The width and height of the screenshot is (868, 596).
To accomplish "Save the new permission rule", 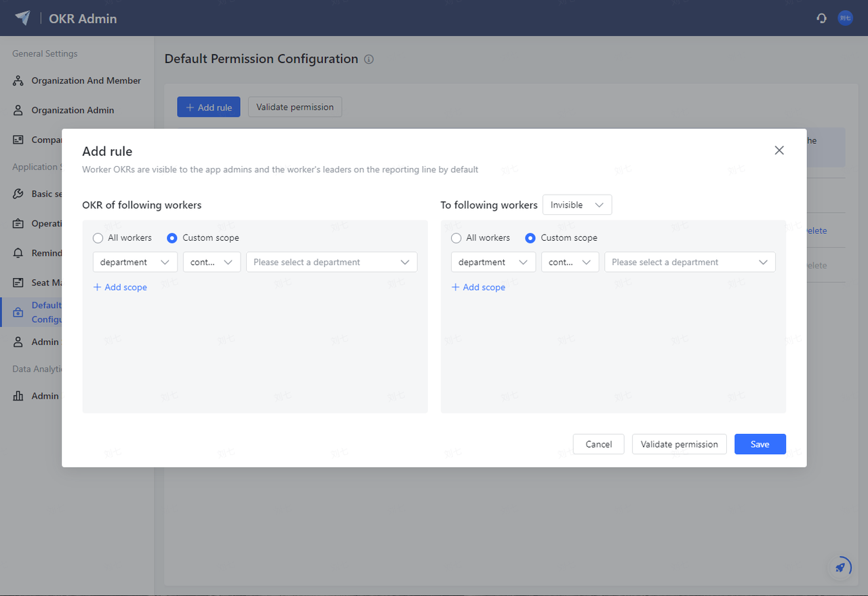I will click(759, 444).
